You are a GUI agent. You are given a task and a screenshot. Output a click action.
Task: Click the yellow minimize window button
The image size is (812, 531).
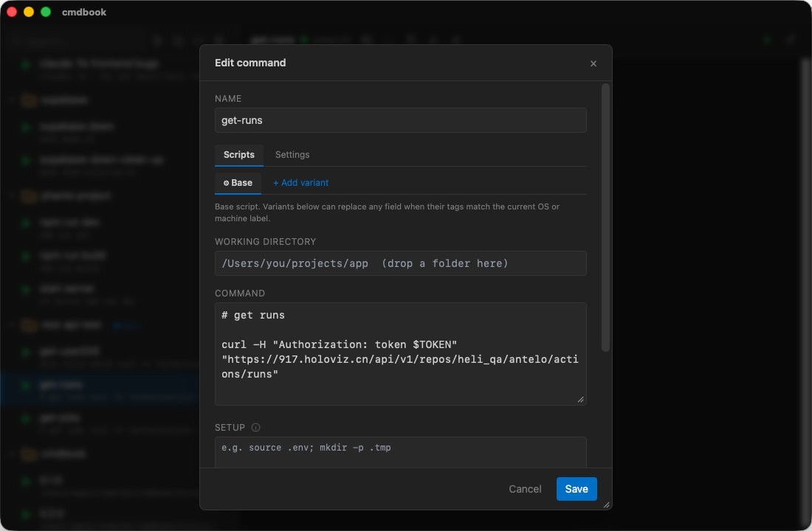click(29, 12)
